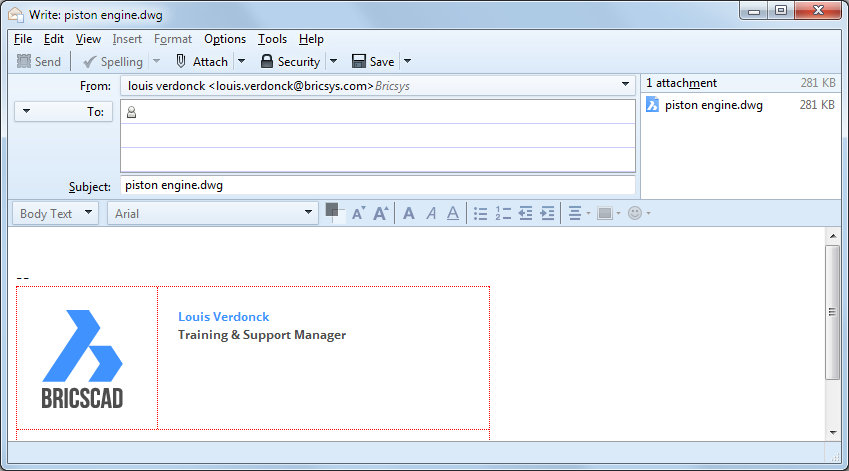Click the Security lock button
Viewport: 849px width, 471px height.
click(x=290, y=61)
